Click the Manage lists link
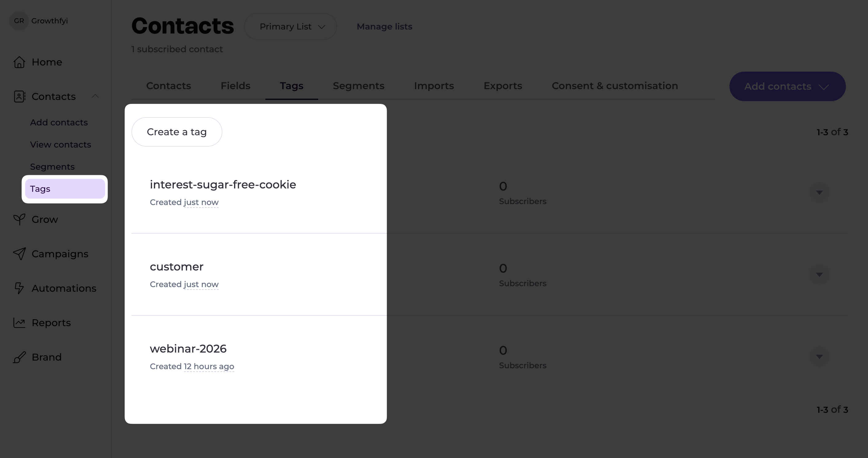Image resolution: width=868 pixels, height=458 pixels. (385, 27)
